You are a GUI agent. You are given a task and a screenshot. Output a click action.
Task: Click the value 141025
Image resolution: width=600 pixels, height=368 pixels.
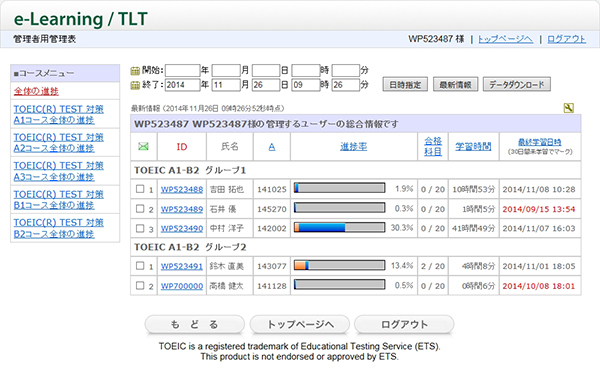tap(272, 189)
